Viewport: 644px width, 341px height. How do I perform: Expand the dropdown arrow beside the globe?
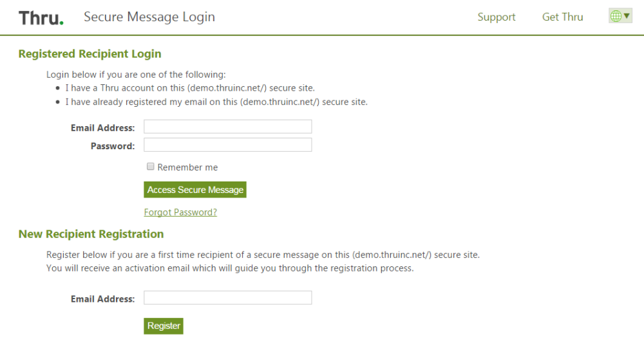(627, 15)
